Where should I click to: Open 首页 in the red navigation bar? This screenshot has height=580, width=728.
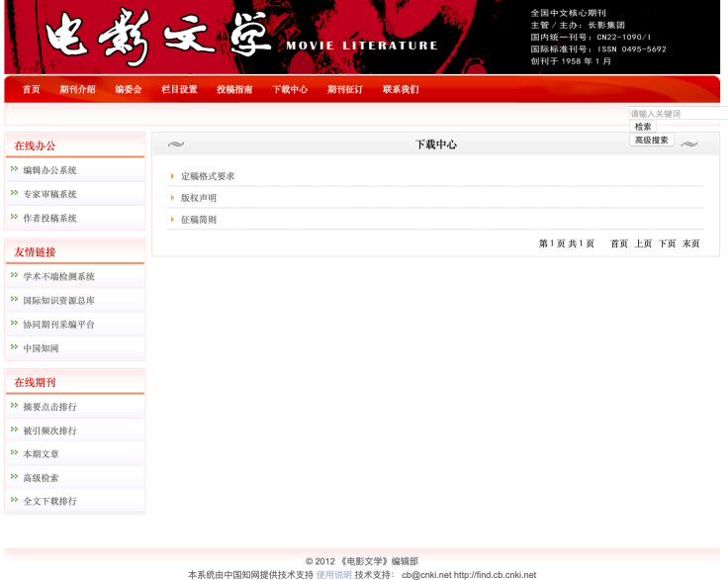click(32, 89)
